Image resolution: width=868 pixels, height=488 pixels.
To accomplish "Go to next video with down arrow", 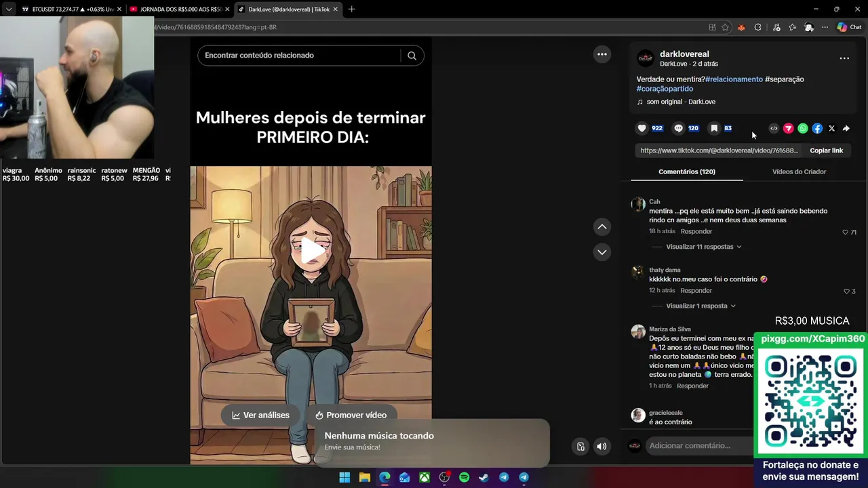I will [x=601, y=252].
